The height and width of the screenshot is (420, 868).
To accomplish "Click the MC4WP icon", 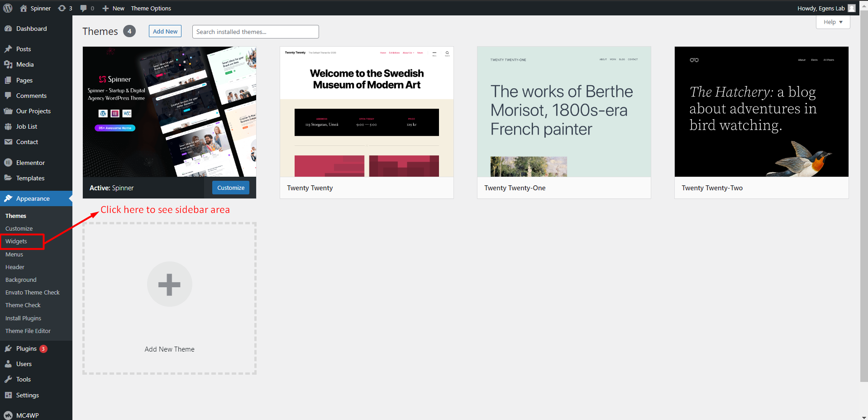I will [8, 415].
